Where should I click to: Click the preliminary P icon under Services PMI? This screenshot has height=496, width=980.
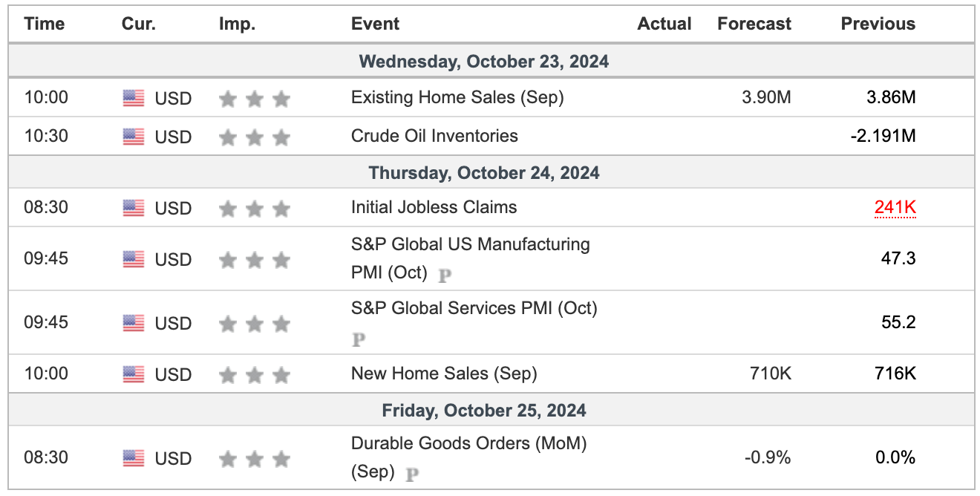(359, 339)
